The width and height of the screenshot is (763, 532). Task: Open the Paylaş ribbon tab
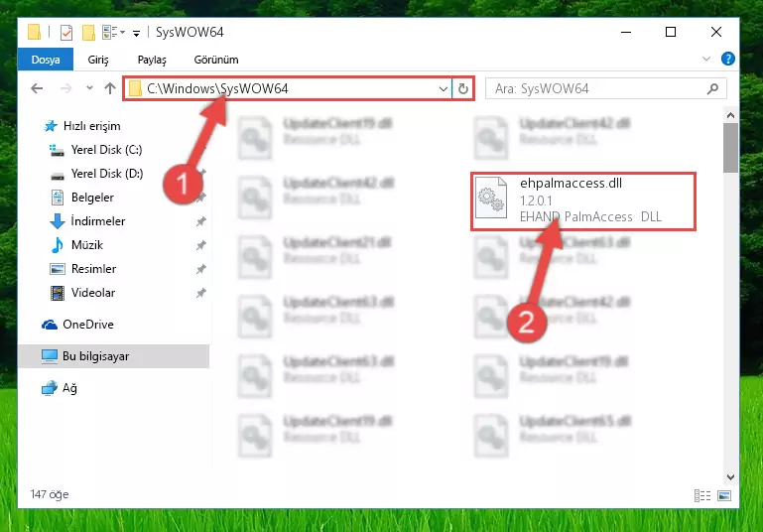tap(152, 60)
